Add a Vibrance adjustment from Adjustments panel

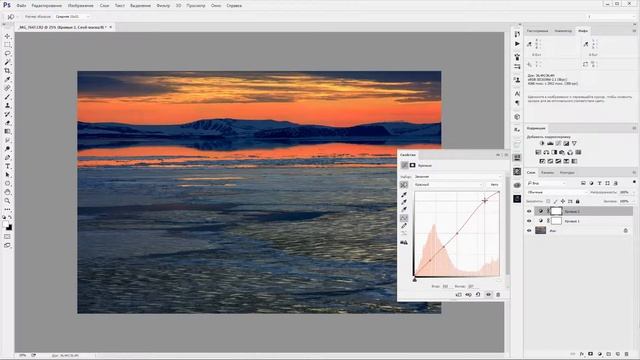click(x=574, y=143)
